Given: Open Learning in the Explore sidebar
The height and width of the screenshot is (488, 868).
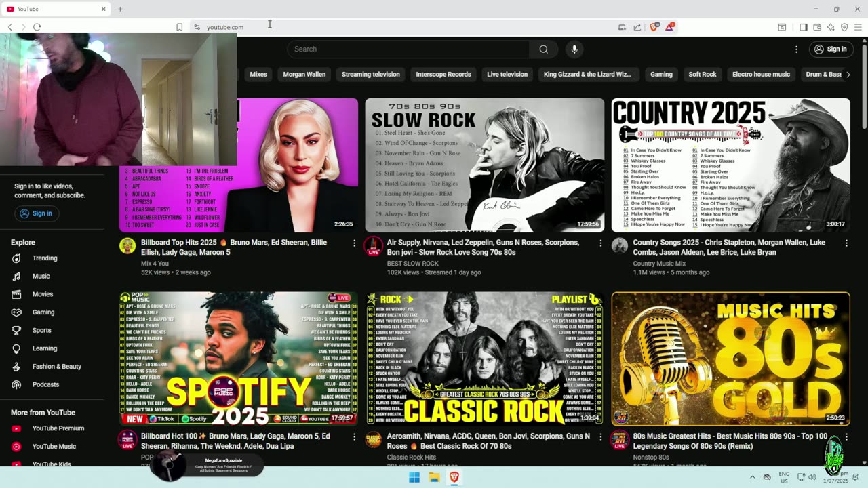Looking at the screenshot, I should pyautogui.click(x=44, y=348).
